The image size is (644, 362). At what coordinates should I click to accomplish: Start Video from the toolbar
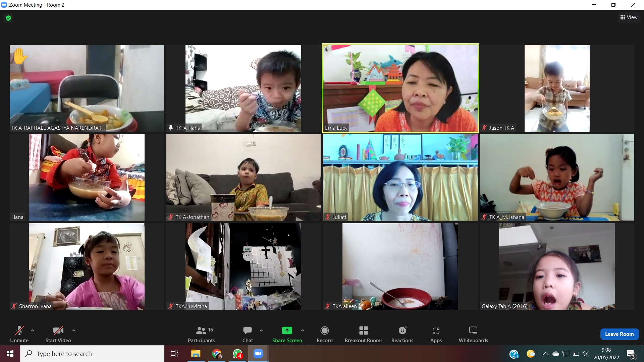click(x=58, y=334)
